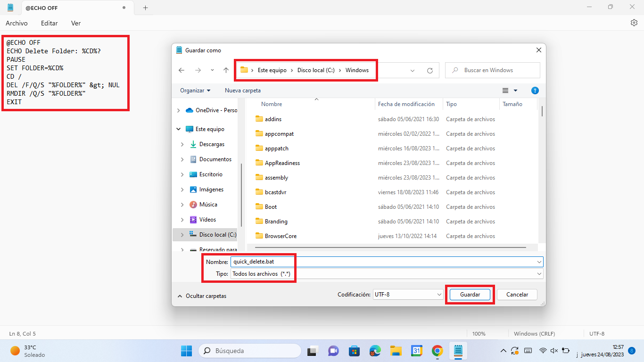
Task: Click the Buscar en Windows search box
Action: (x=493, y=70)
